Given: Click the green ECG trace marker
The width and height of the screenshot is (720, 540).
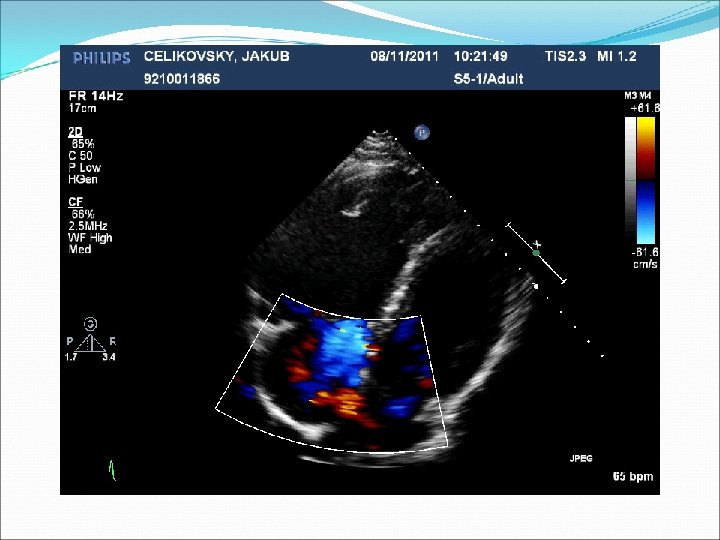Looking at the screenshot, I should click(112, 470).
